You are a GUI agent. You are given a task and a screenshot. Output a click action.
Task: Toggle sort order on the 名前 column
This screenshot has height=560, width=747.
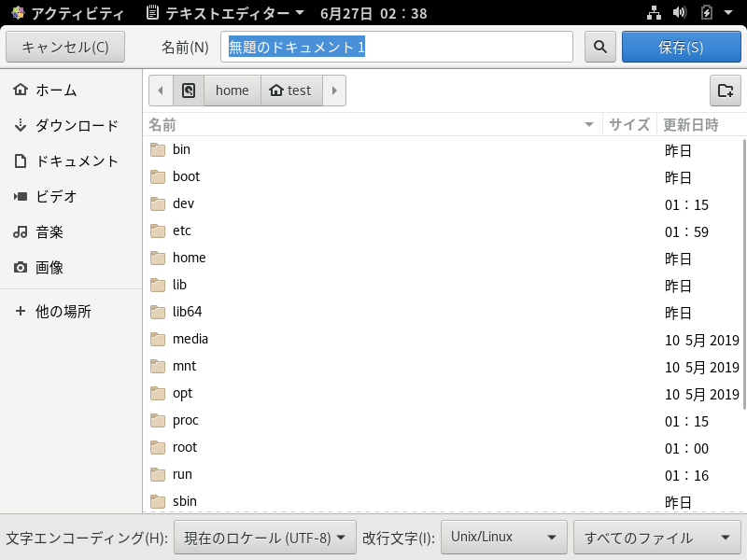(x=163, y=124)
